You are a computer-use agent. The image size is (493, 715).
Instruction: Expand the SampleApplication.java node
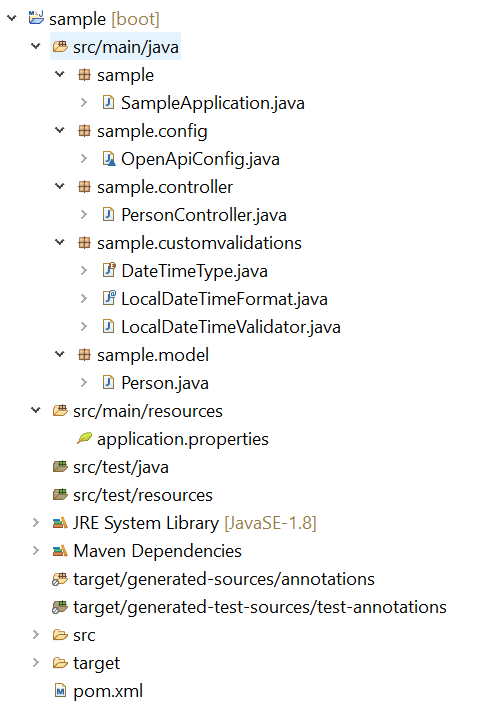[84, 103]
